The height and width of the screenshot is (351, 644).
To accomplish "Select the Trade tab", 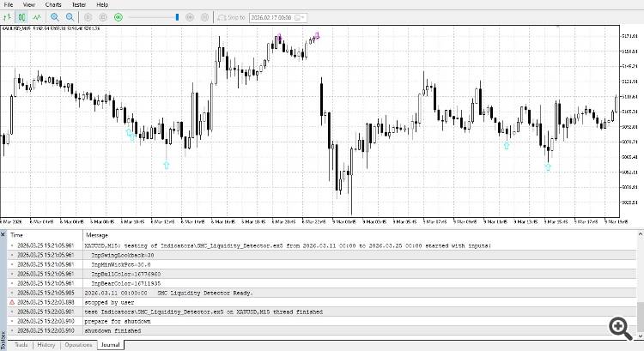I will [21, 345].
